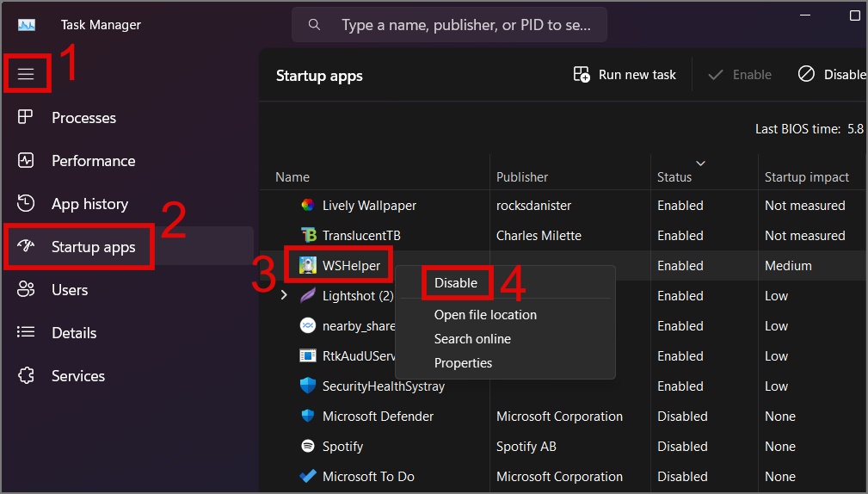The width and height of the screenshot is (868, 494).
Task: Click the sort chevron above Status column
Action: click(x=700, y=164)
